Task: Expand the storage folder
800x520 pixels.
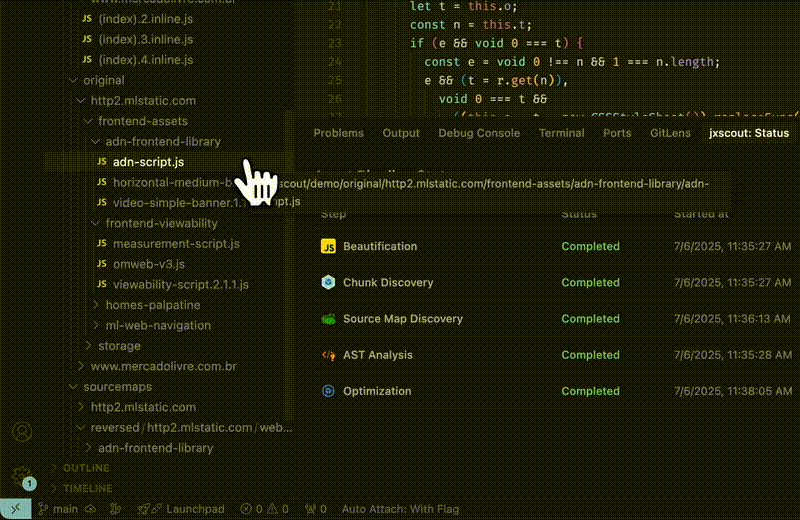Action: [x=88, y=345]
